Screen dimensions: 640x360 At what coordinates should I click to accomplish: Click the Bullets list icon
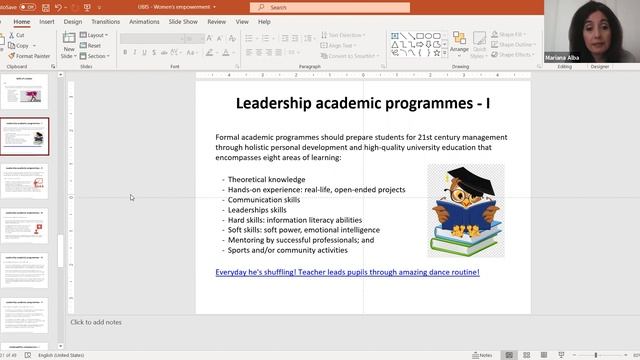click(x=249, y=38)
